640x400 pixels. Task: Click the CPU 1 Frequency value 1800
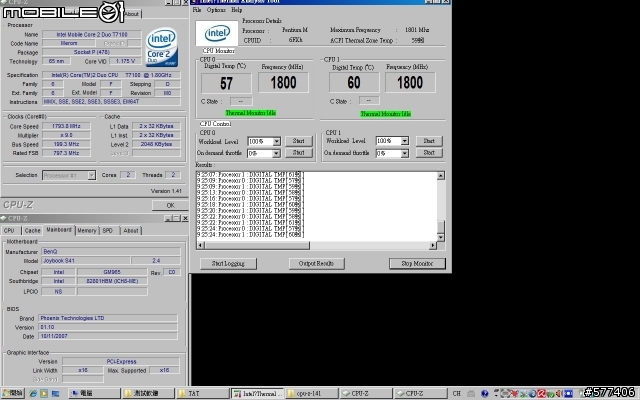(410, 82)
